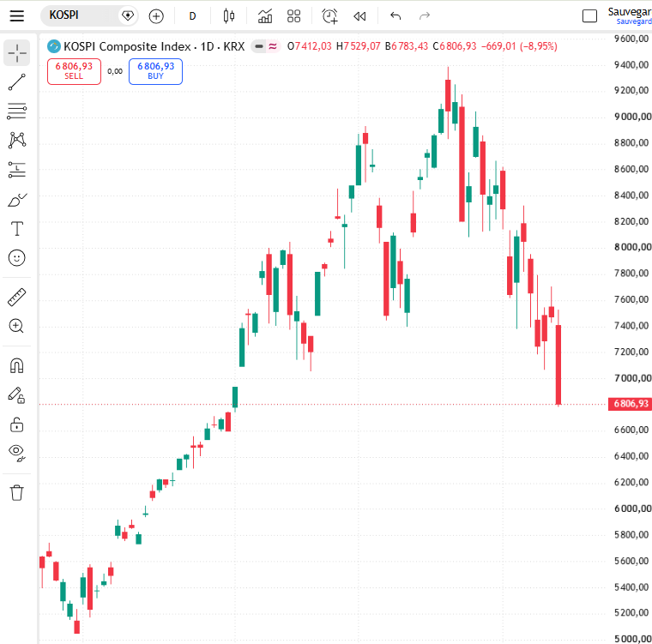Screen dimensions: 652x644
Task: Toggle stay in drawing mode pencil-lock
Action: pyautogui.click(x=16, y=395)
